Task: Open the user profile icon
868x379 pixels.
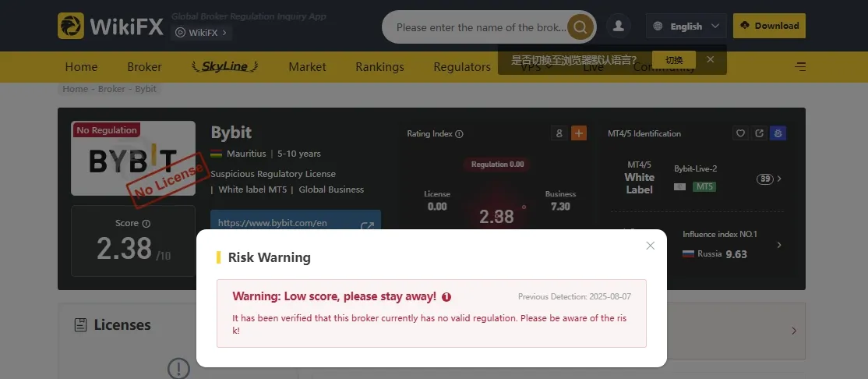Action: (x=619, y=26)
